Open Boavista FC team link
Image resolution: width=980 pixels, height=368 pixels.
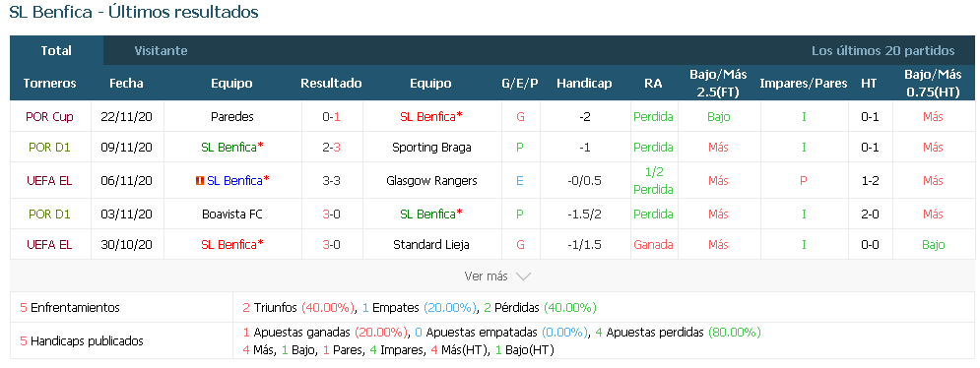tap(231, 215)
